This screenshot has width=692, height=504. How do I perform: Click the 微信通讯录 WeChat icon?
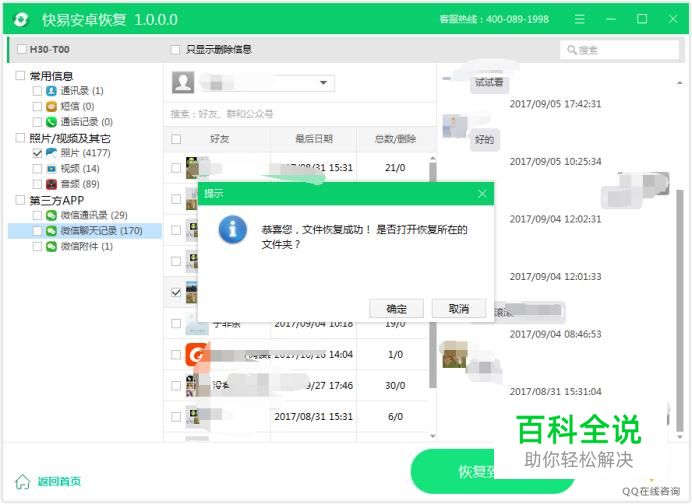(x=51, y=215)
